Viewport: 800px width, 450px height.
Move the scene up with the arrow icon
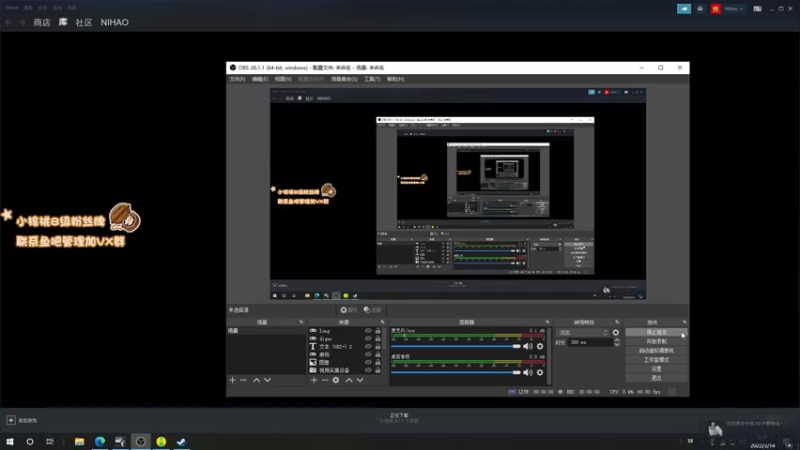256,380
